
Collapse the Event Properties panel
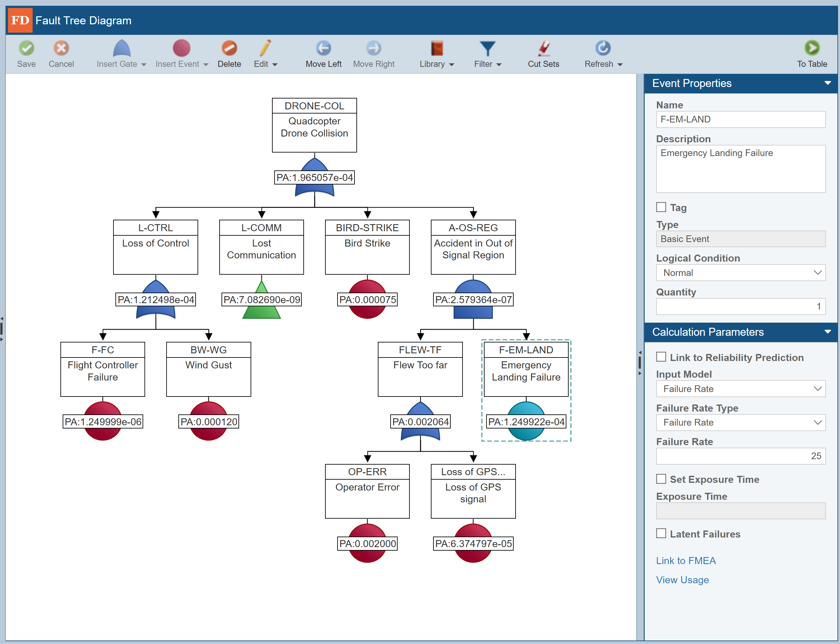coord(827,83)
